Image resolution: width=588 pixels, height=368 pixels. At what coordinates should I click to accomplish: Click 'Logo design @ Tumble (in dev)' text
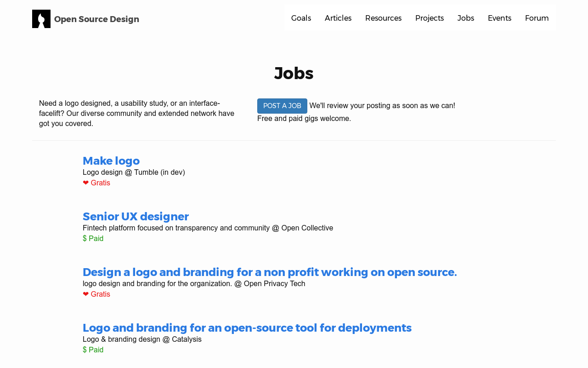coord(134,172)
